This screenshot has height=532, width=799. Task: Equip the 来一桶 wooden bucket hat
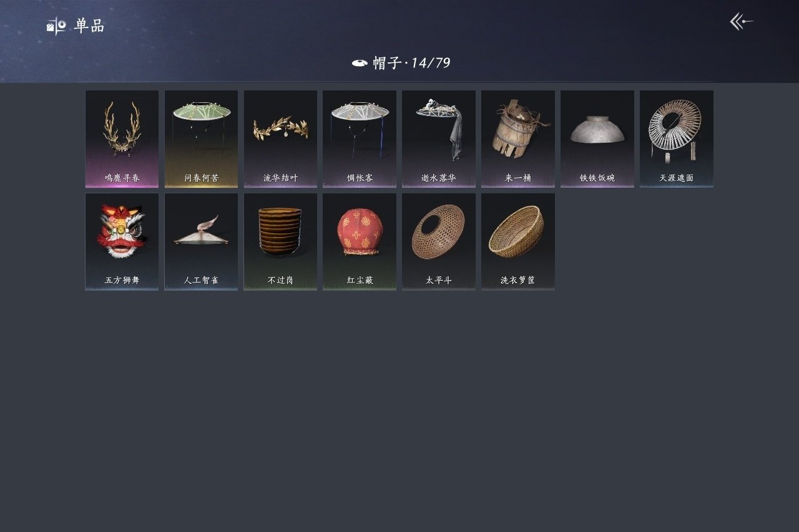(x=518, y=139)
